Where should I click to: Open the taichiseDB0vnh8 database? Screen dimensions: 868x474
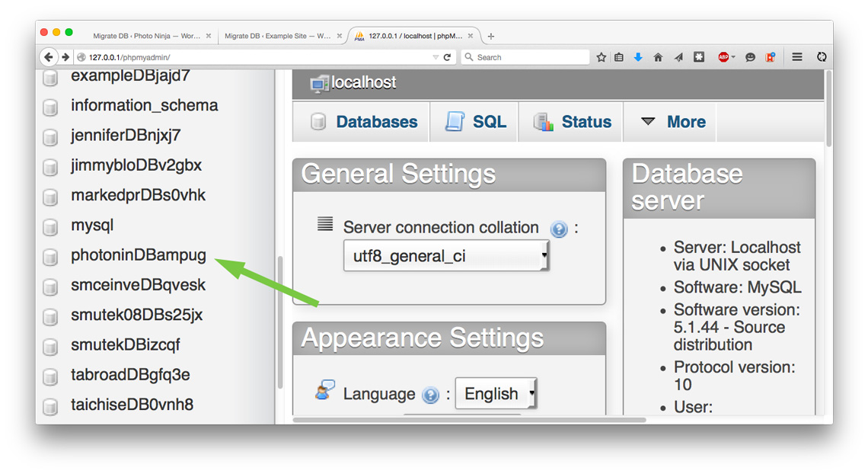point(132,405)
